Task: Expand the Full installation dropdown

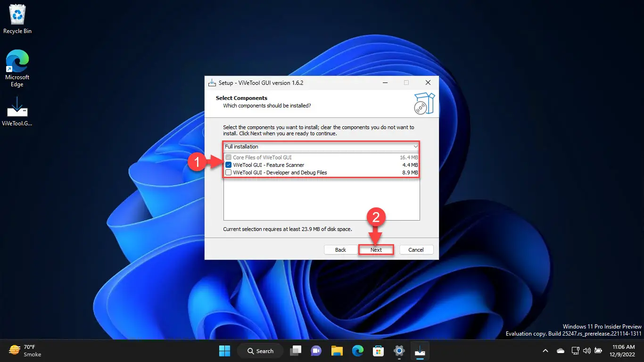Action: [322, 147]
